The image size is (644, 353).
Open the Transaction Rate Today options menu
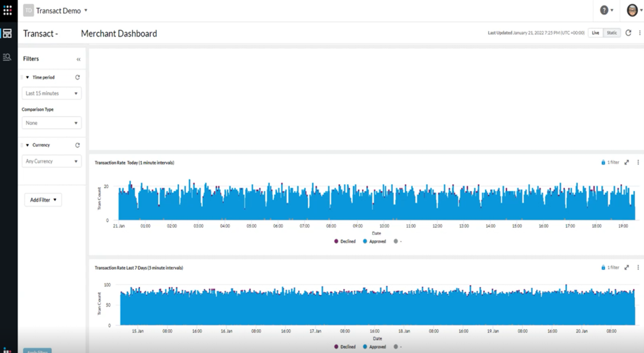(x=637, y=162)
